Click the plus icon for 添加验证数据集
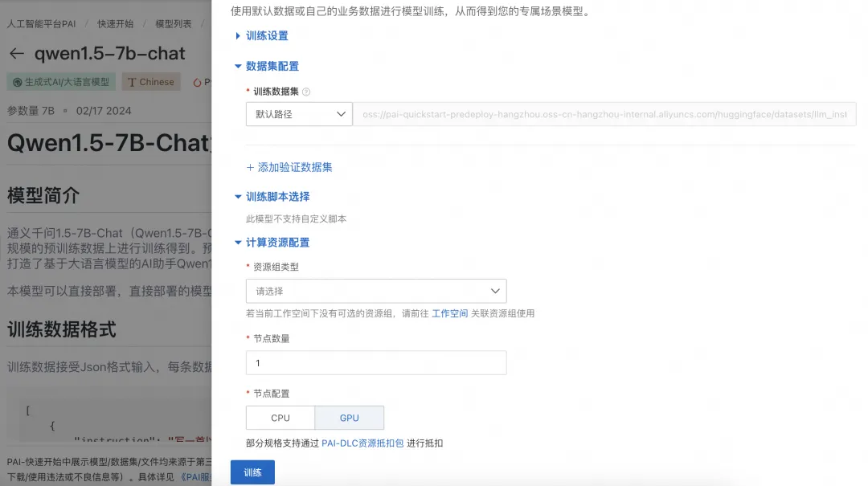The image size is (868, 486). (x=250, y=167)
